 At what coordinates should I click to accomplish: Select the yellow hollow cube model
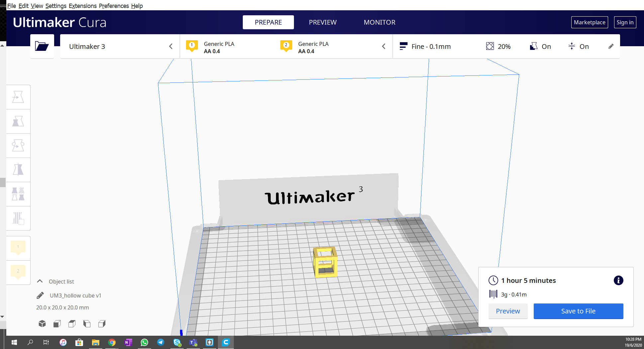point(325,262)
